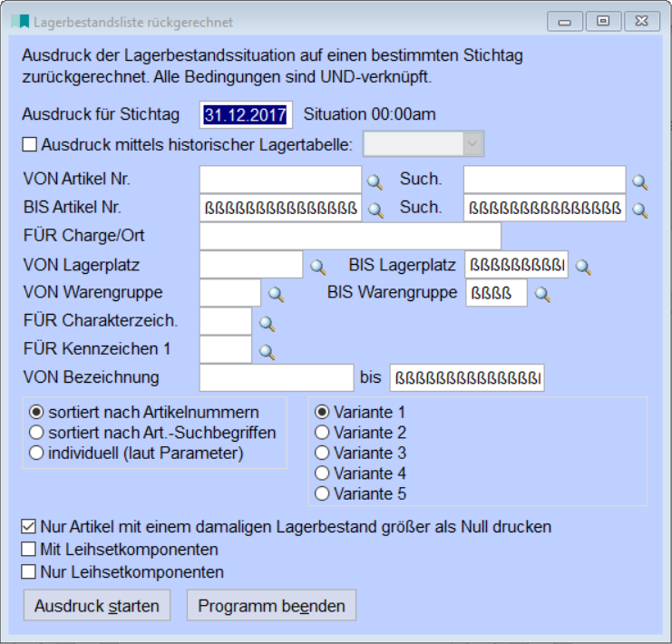Open lookup for VON Lagerplatz
The height and width of the screenshot is (644, 672).
click(317, 267)
